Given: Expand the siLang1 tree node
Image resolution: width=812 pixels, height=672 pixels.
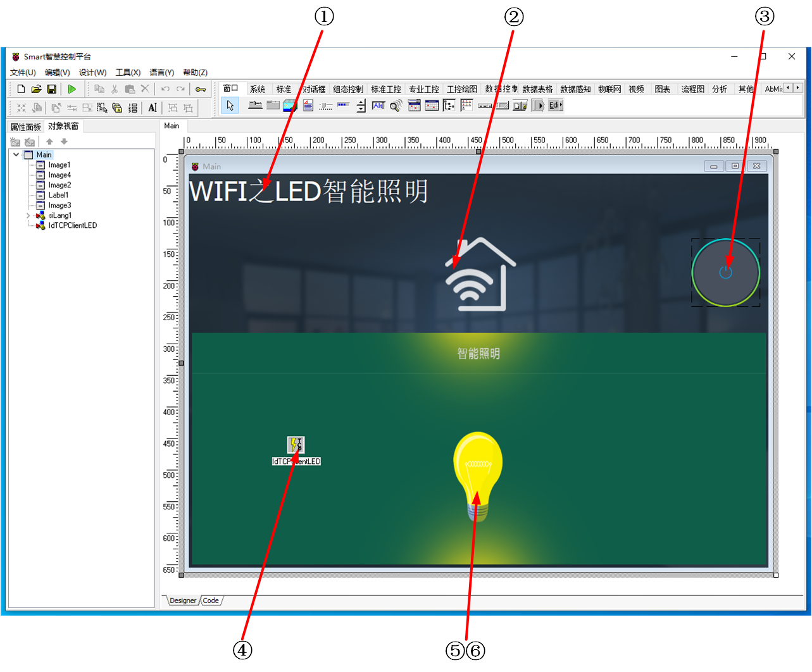Looking at the screenshot, I should click(28, 216).
